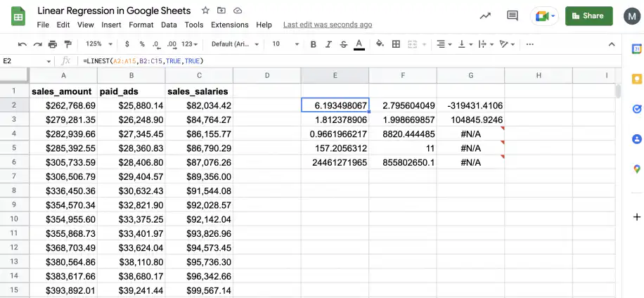Open the font family dropdown
The height and width of the screenshot is (298, 644).
tap(236, 44)
